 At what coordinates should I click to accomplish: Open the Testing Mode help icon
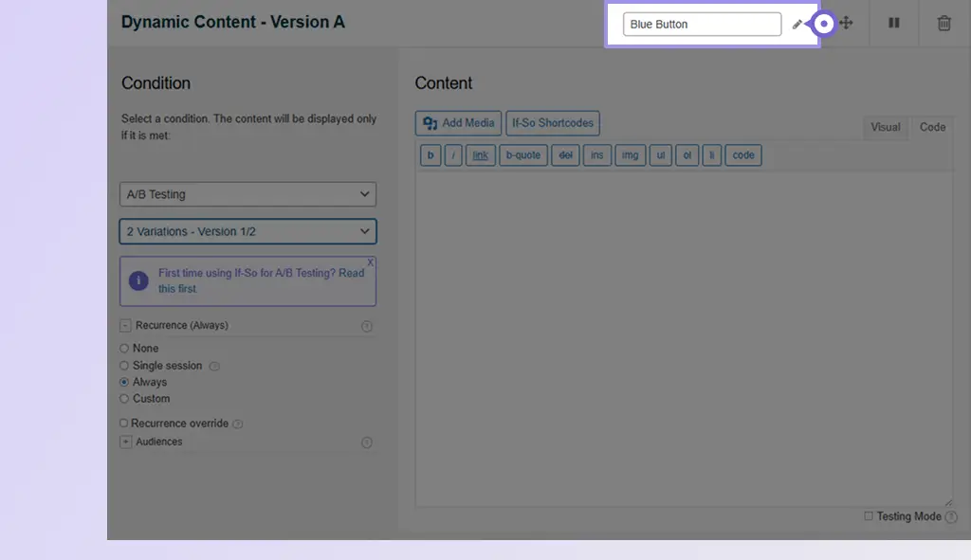click(951, 516)
